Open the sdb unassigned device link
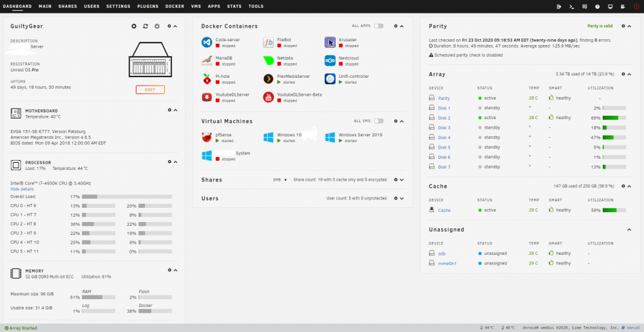This screenshot has width=644, height=332. 442,254
